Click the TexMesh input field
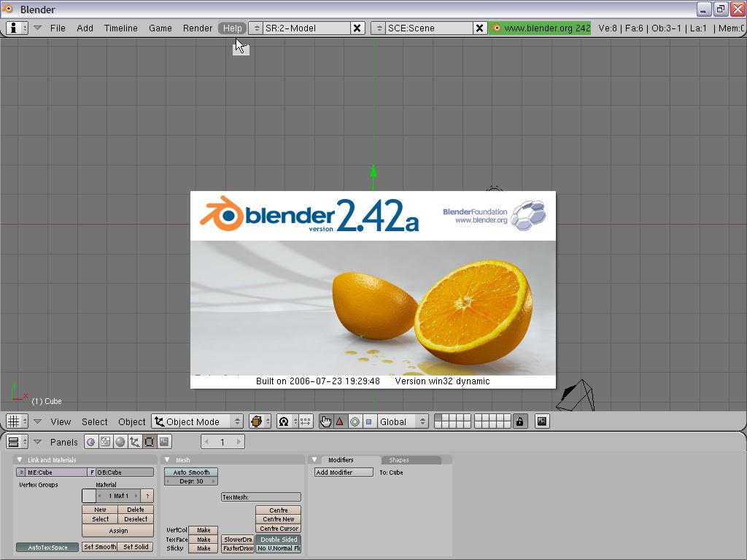The height and width of the screenshot is (560, 747). (260, 497)
